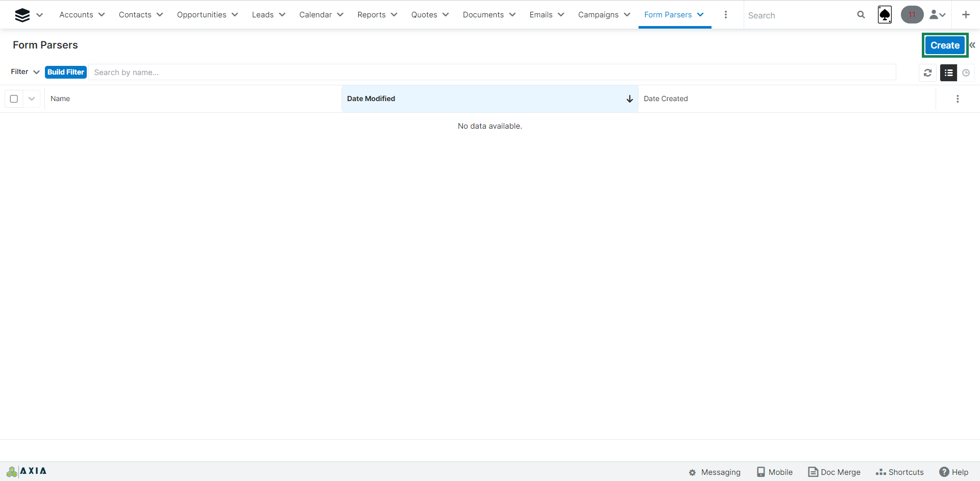Collapse the side panel with double chevron
This screenshot has height=481, width=980.
click(x=972, y=45)
